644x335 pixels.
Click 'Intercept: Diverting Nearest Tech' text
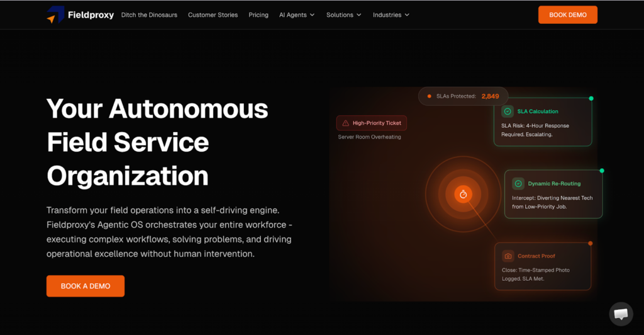coord(552,198)
